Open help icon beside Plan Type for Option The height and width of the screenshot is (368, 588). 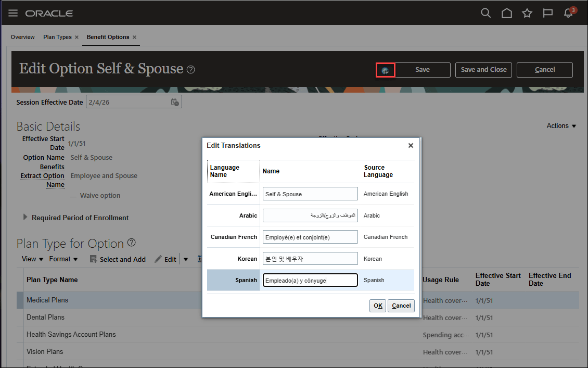(131, 243)
